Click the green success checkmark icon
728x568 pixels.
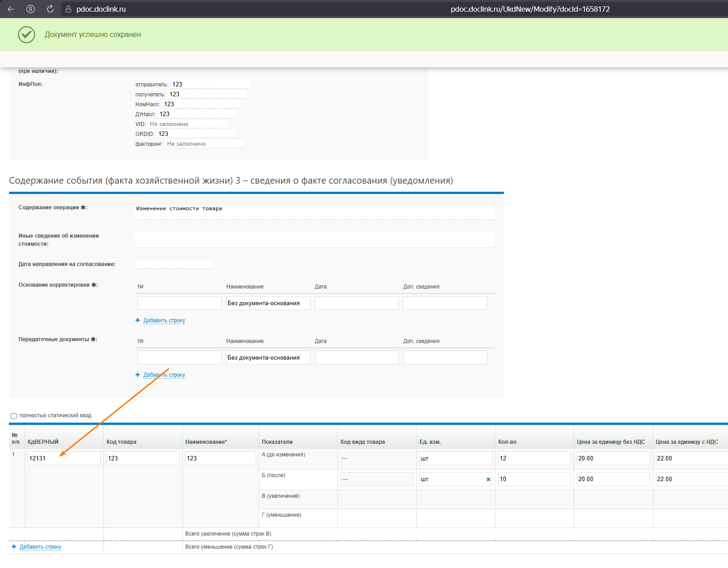tap(27, 35)
